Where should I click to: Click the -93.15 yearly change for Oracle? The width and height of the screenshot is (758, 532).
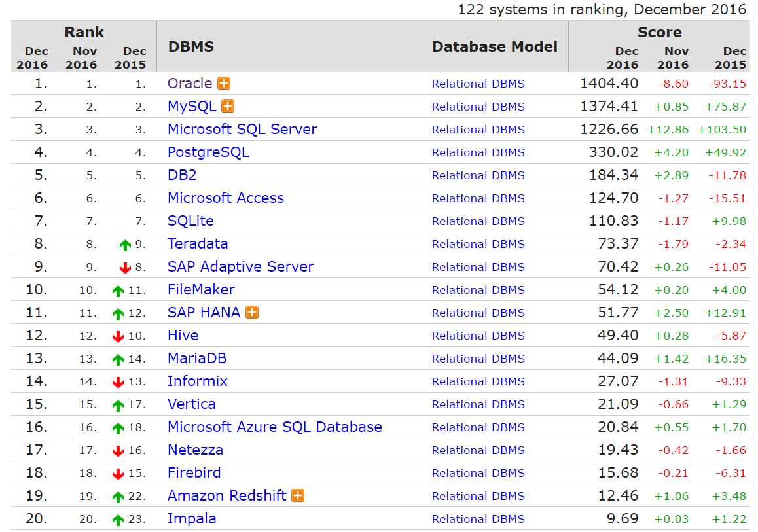[727, 84]
